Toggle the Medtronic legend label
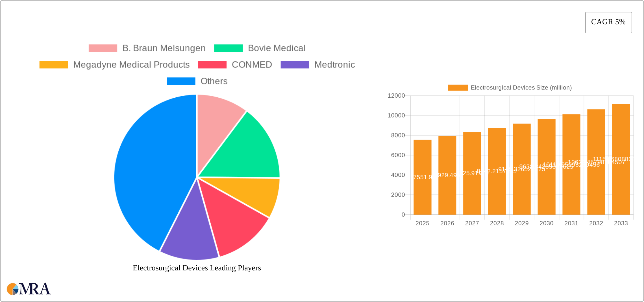644x302 pixels. coord(335,65)
